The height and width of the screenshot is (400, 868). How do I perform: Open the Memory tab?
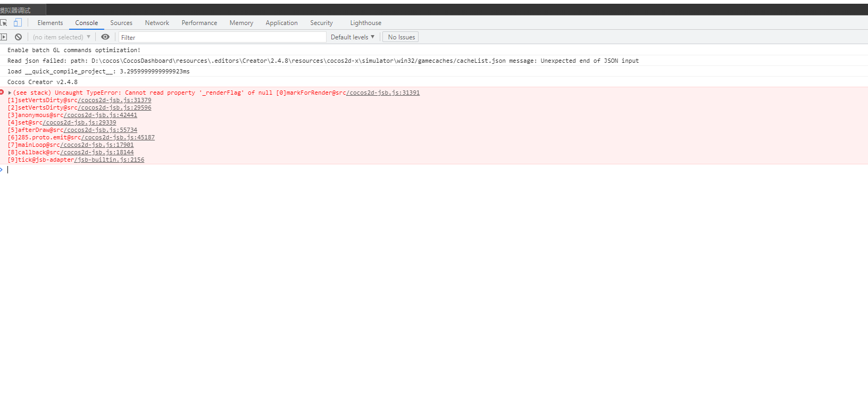pos(241,23)
